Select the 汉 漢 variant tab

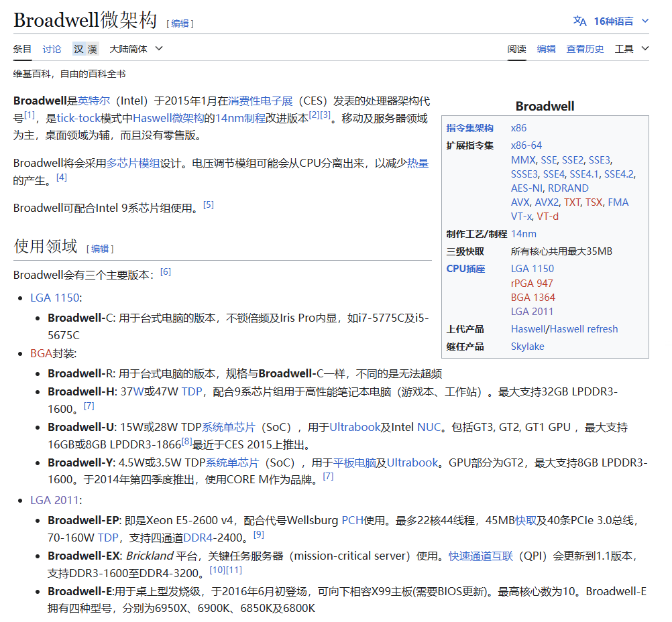coord(86,49)
